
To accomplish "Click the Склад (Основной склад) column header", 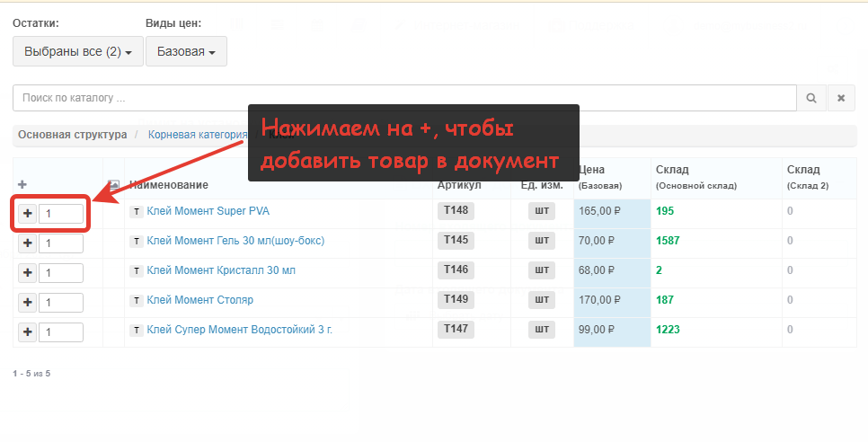I will coord(696,177).
